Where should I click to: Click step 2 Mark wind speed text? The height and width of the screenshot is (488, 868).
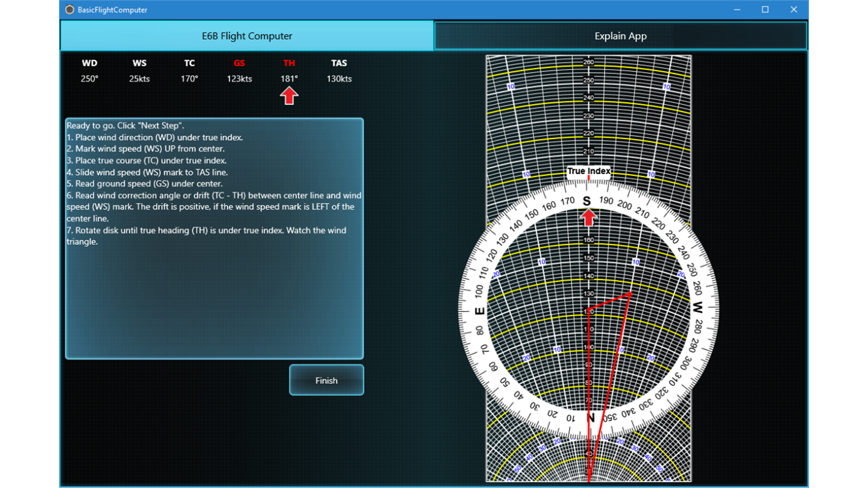pos(145,149)
